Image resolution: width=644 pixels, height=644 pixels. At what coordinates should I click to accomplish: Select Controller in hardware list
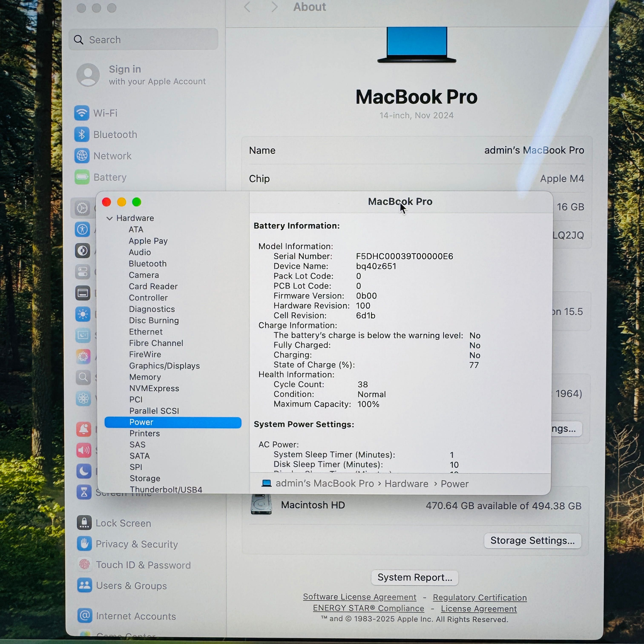point(148,297)
